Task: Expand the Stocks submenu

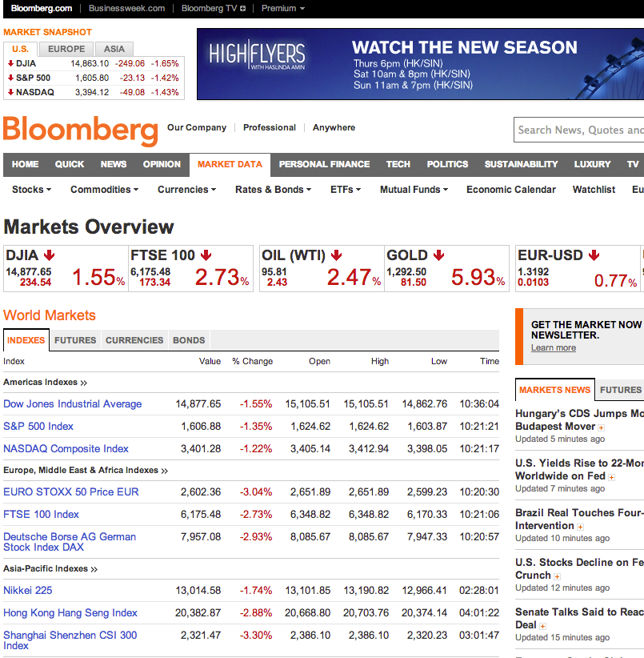Action: point(31,190)
